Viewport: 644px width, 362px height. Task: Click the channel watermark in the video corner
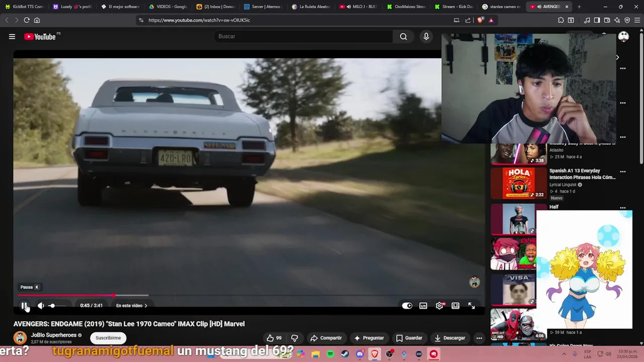click(x=474, y=282)
